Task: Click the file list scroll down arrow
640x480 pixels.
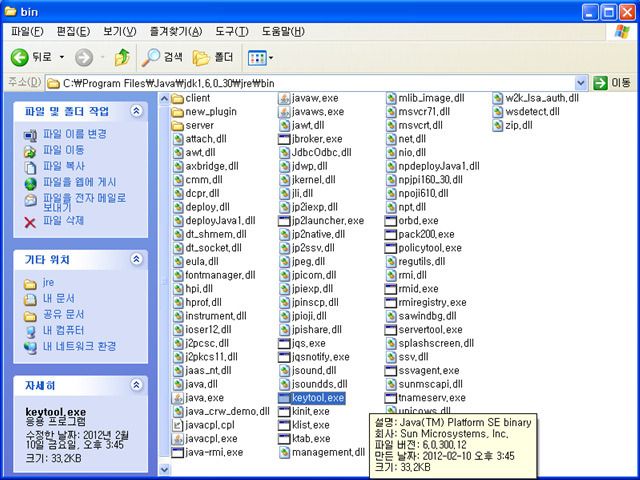Action: point(164,470)
